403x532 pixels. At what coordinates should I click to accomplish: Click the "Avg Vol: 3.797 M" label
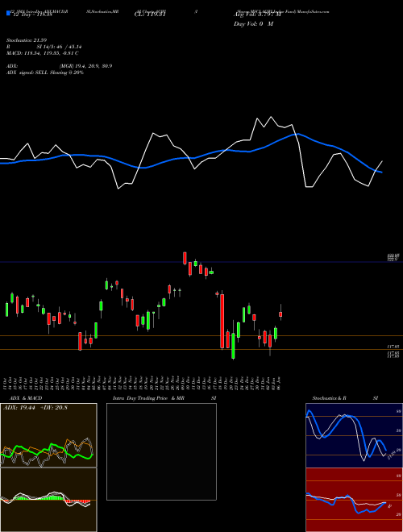(257, 15)
